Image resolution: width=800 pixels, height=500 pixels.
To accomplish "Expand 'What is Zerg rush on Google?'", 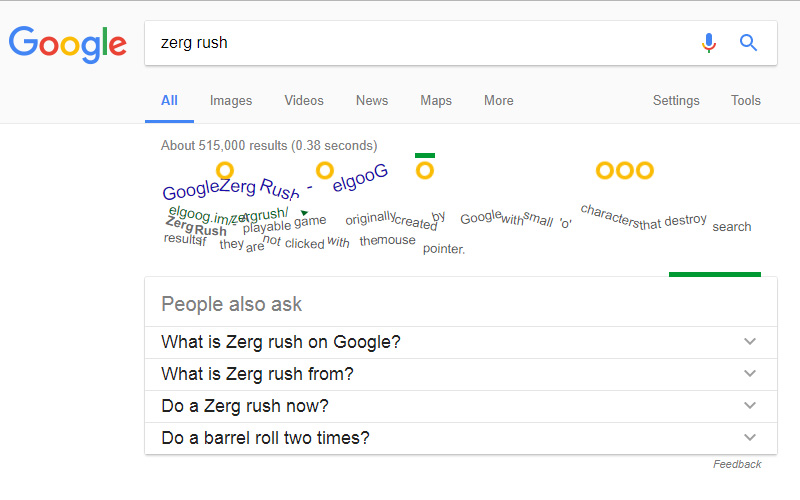I will coord(461,342).
